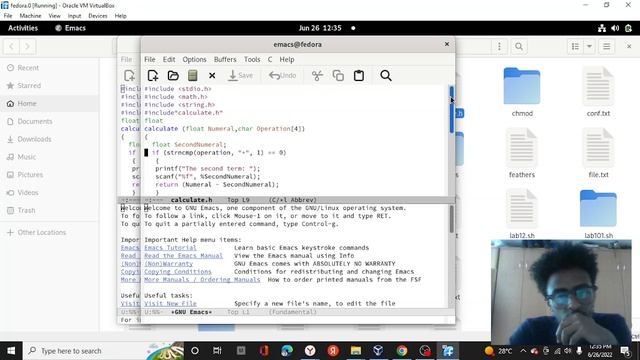Click the New file icon in Emacs toolbar
Screen dimensions: 640x360
pyautogui.click(x=153, y=76)
